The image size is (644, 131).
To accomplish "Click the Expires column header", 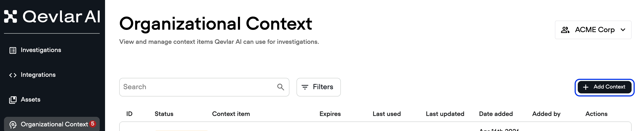I will (330, 114).
